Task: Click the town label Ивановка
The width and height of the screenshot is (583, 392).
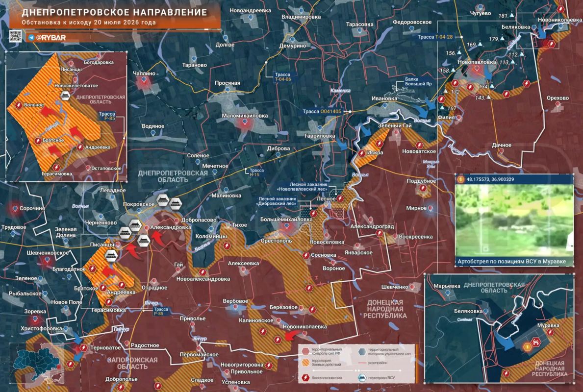Action: click(x=384, y=98)
